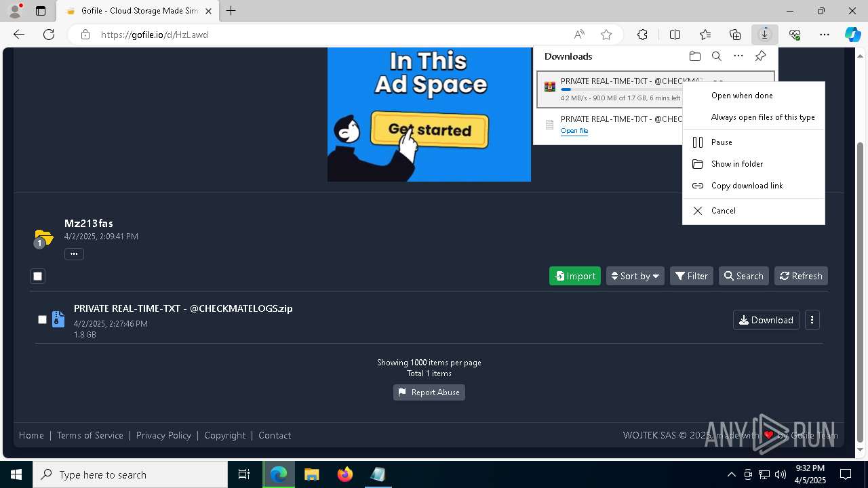This screenshot has height=488, width=868.
Task: Search downloads magnifier icon
Action: point(717,56)
